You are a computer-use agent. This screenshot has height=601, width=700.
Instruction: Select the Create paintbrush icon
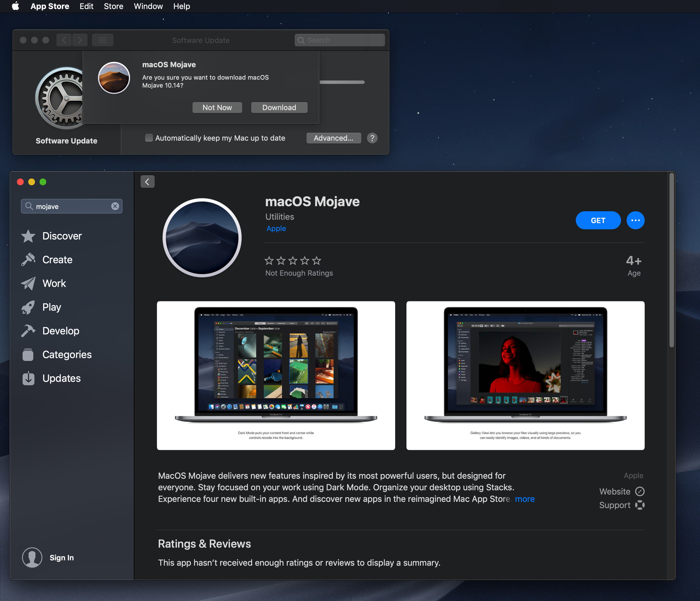point(28,260)
